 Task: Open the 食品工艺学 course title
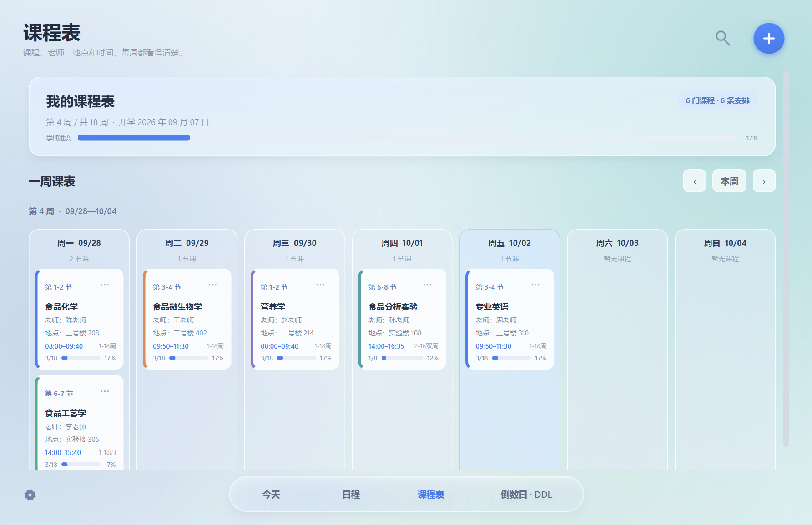[x=66, y=413]
